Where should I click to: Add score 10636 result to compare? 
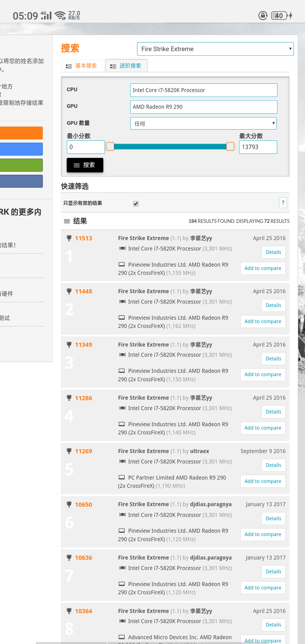coord(263,588)
